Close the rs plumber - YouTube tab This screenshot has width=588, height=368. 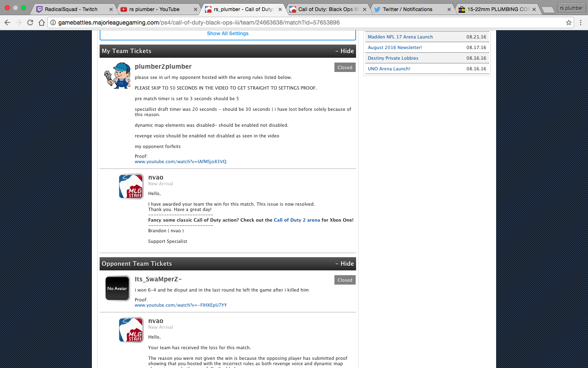[195, 9]
